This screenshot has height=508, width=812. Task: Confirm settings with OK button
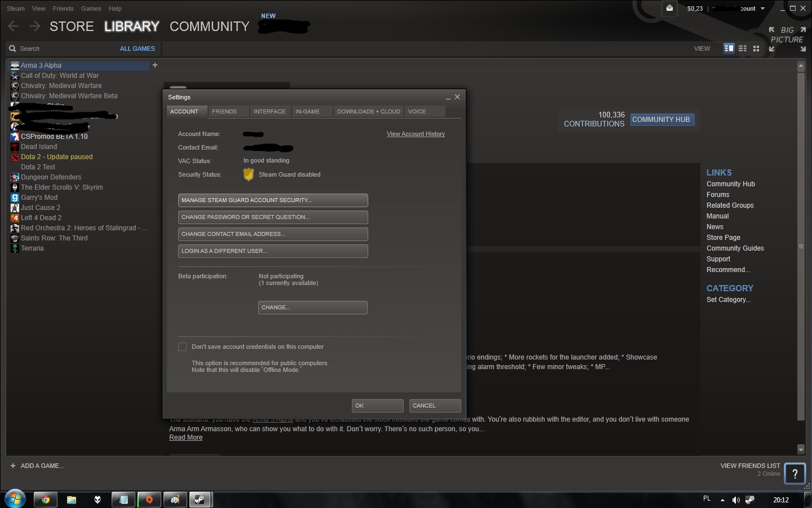378,406
